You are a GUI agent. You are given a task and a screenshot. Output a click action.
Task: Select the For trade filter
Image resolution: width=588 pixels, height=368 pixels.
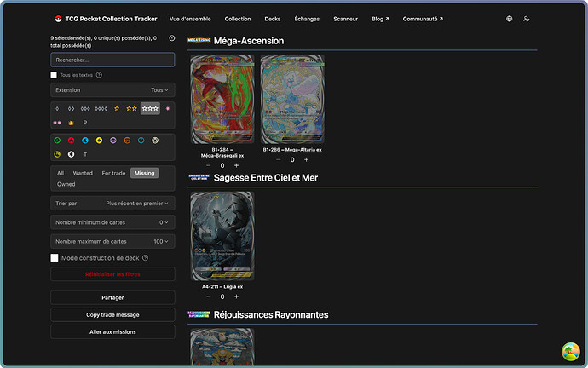coord(113,173)
